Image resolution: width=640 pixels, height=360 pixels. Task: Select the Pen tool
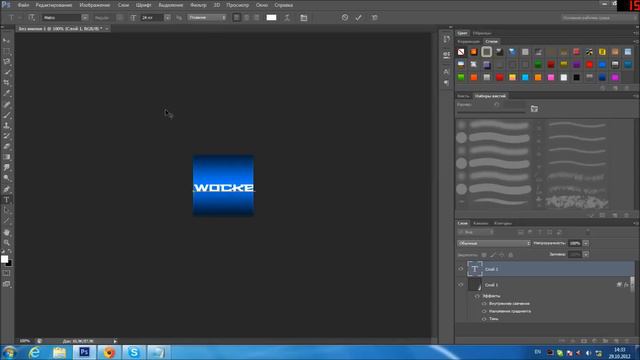click(x=7, y=189)
